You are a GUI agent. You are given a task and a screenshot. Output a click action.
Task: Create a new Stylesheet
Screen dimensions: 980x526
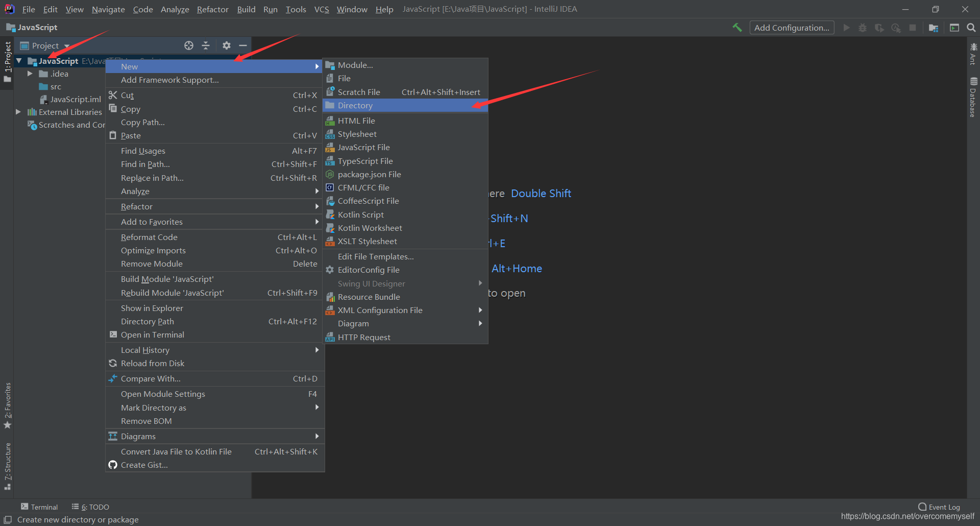pyautogui.click(x=405, y=134)
